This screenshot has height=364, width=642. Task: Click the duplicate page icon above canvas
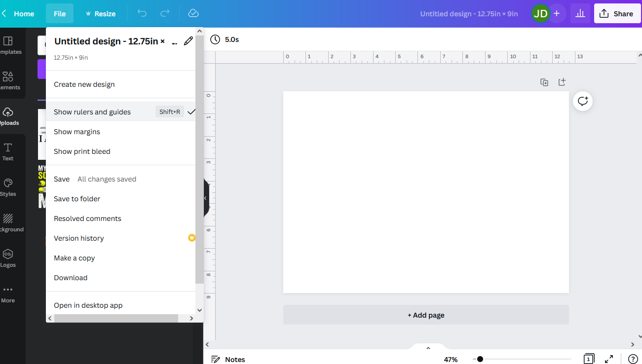pyautogui.click(x=544, y=82)
